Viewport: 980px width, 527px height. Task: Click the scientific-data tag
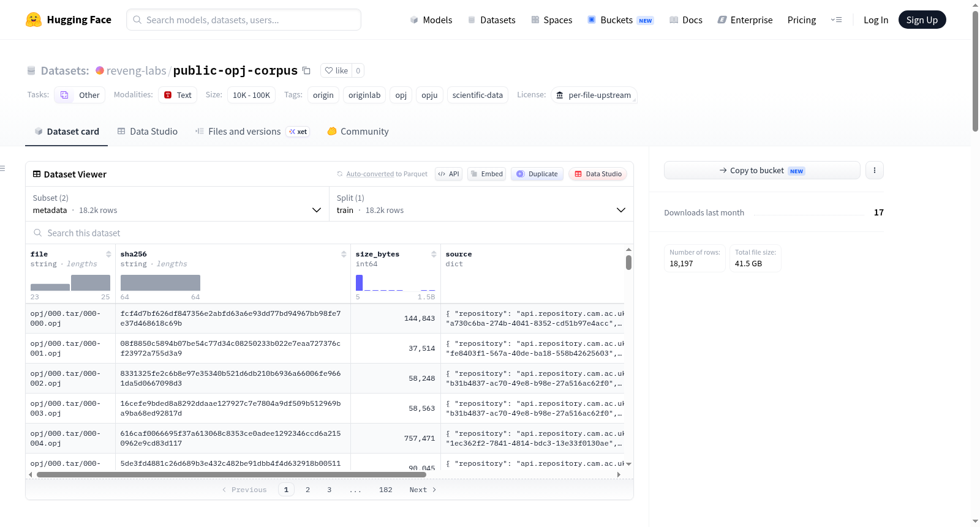click(478, 95)
